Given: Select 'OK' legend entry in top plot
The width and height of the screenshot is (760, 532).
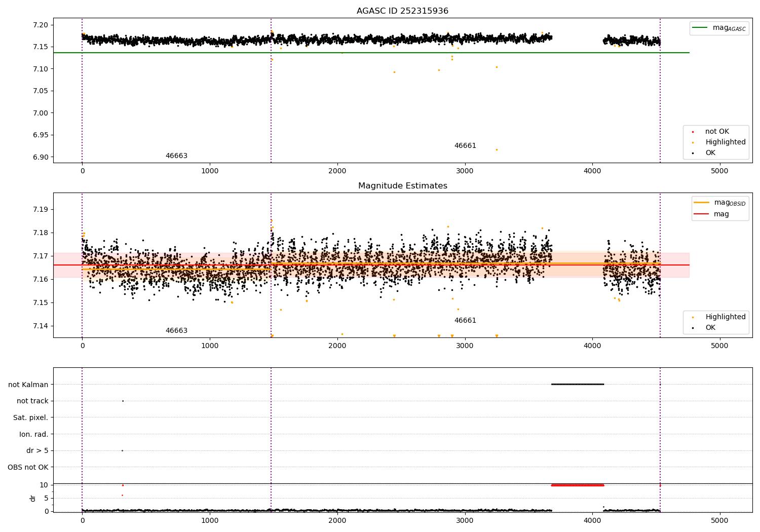Looking at the screenshot, I should pos(710,153).
